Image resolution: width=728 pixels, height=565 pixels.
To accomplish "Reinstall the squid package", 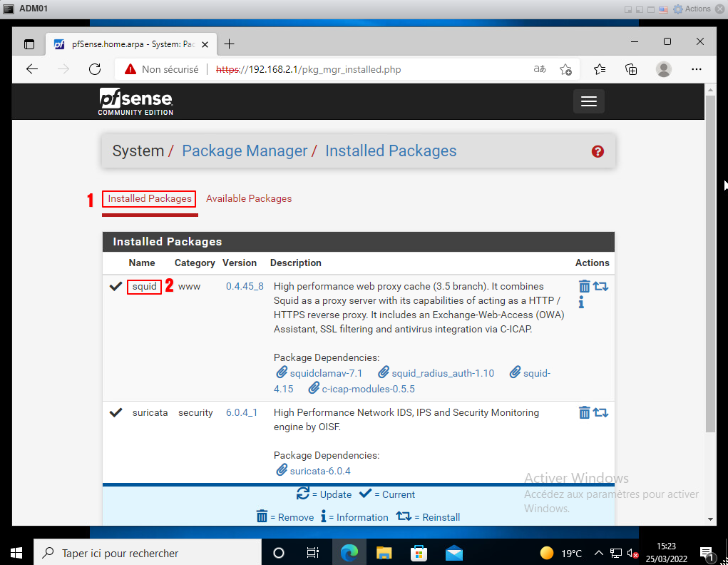I will 600,286.
